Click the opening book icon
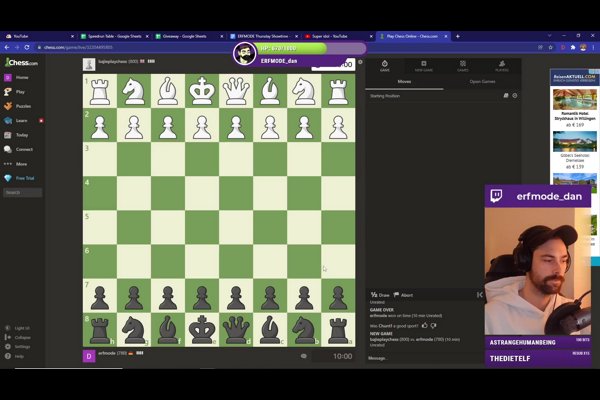This screenshot has width=600, height=400. tap(506, 96)
